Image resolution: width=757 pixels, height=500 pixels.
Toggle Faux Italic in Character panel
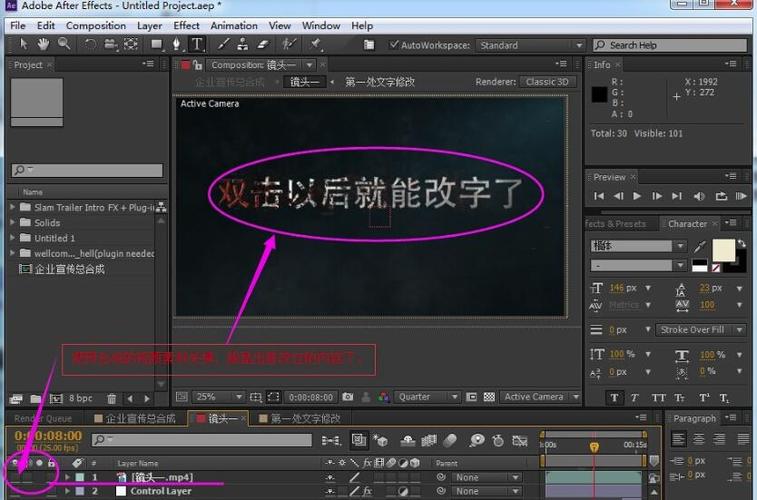[x=634, y=398]
